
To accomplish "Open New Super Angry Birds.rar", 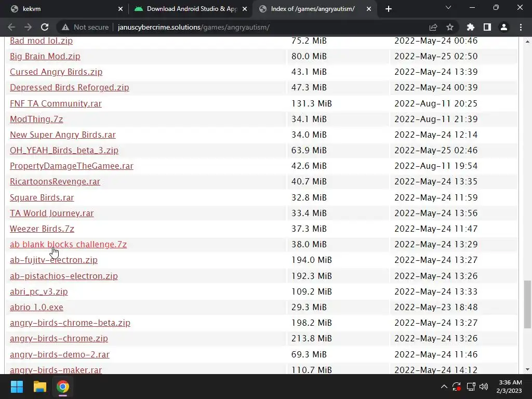I will [x=62, y=135].
